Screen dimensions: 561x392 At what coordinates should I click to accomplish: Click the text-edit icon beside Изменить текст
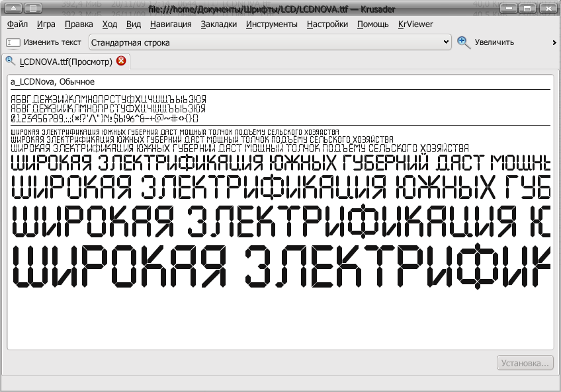(x=13, y=42)
